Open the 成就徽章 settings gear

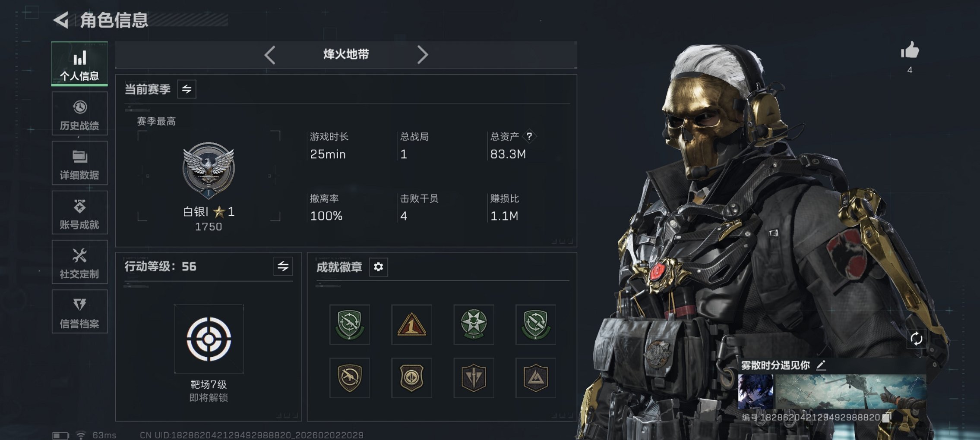tap(378, 267)
